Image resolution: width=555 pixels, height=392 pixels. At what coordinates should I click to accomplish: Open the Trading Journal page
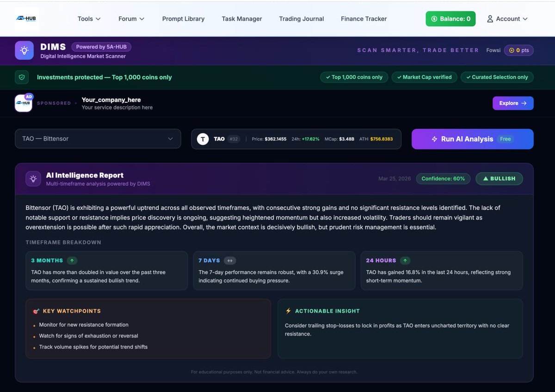[x=302, y=19]
